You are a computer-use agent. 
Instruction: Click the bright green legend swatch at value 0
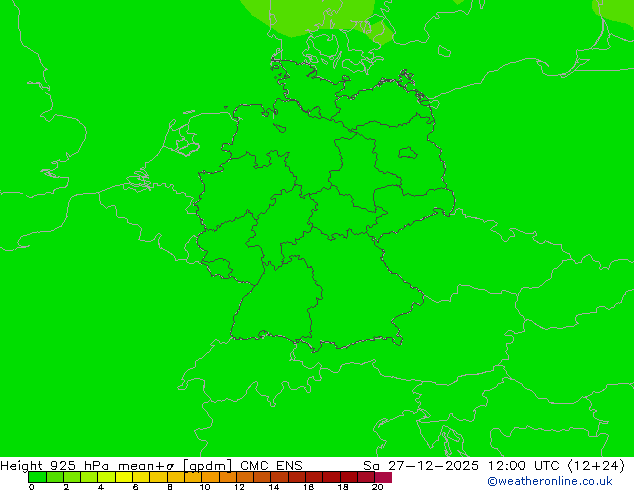(x=37, y=477)
